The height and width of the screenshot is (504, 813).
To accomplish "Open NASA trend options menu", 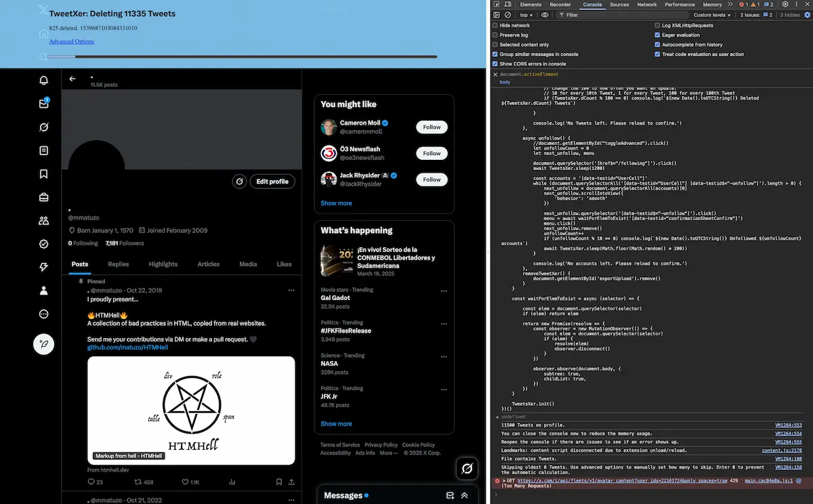I will (x=444, y=356).
